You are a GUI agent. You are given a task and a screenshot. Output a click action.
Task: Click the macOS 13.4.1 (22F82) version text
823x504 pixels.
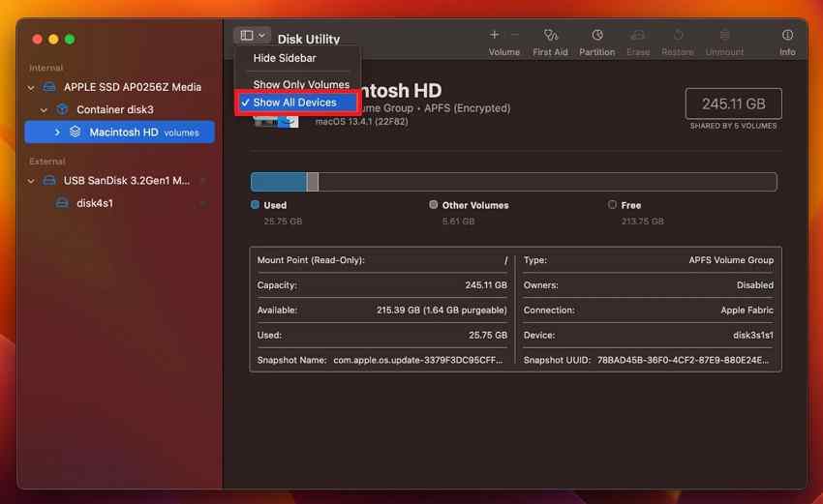[362, 122]
